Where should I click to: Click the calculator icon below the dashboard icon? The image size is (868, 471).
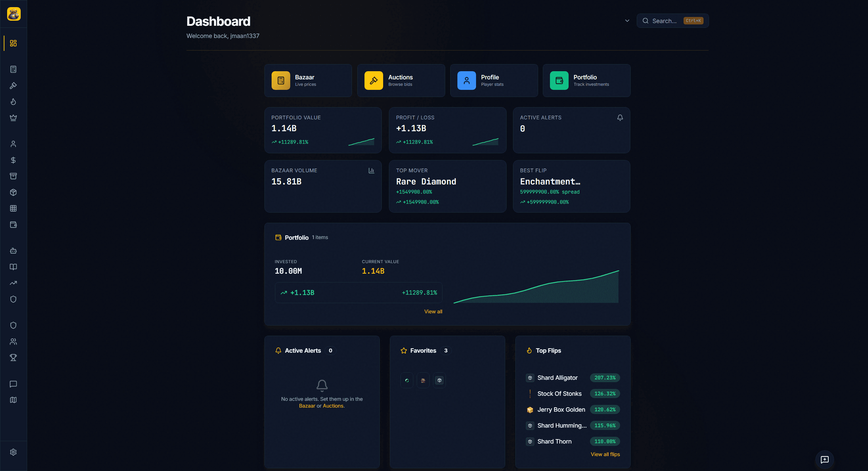click(x=13, y=69)
